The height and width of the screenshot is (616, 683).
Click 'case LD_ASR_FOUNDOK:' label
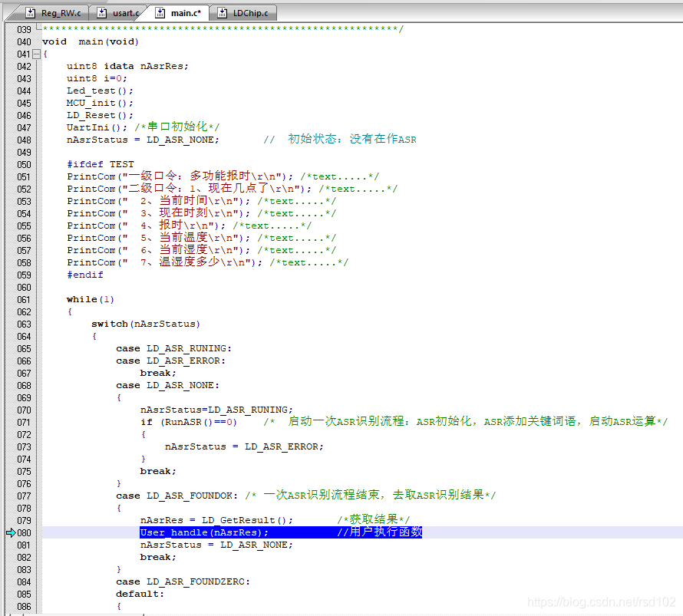point(177,496)
